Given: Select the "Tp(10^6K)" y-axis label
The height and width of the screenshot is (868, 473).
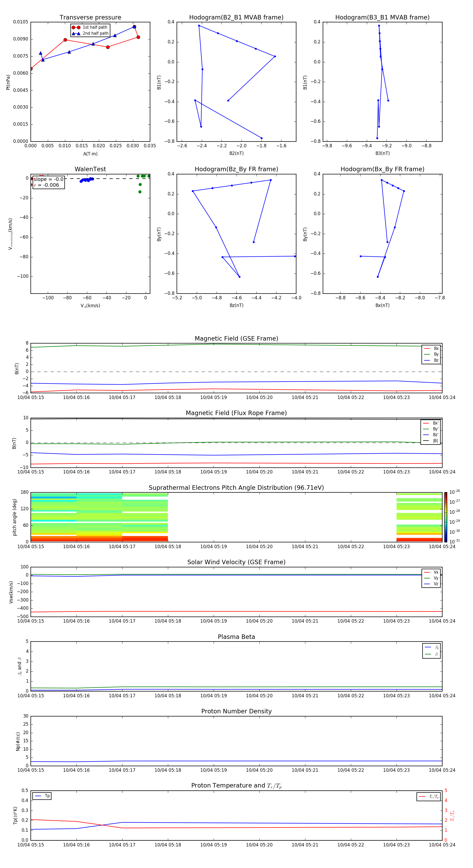Looking at the screenshot, I should [x=15, y=815].
